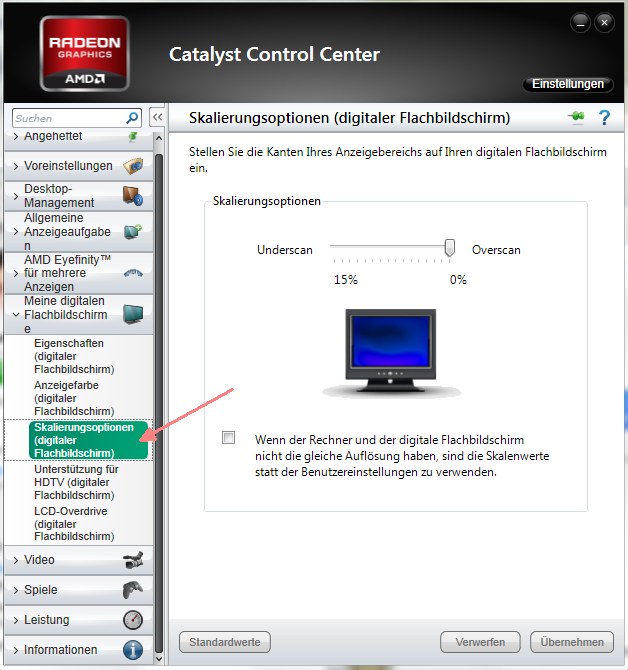
Task: Click the Radeon Graphics AMD logo
Action: (x=85, y=54)
